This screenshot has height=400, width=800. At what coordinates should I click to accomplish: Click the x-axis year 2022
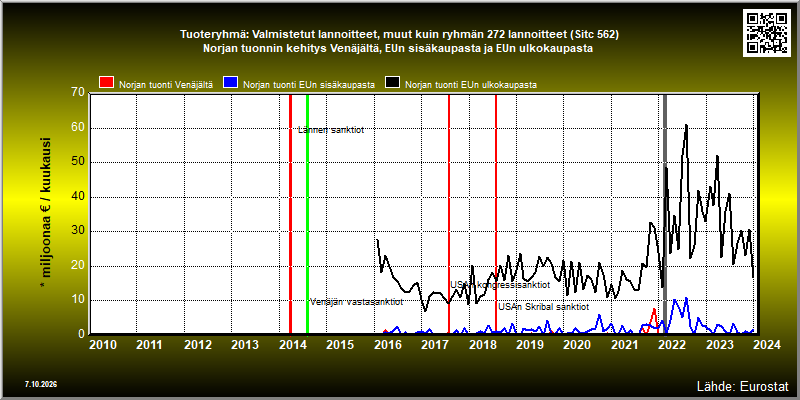(x=672, y=345)
